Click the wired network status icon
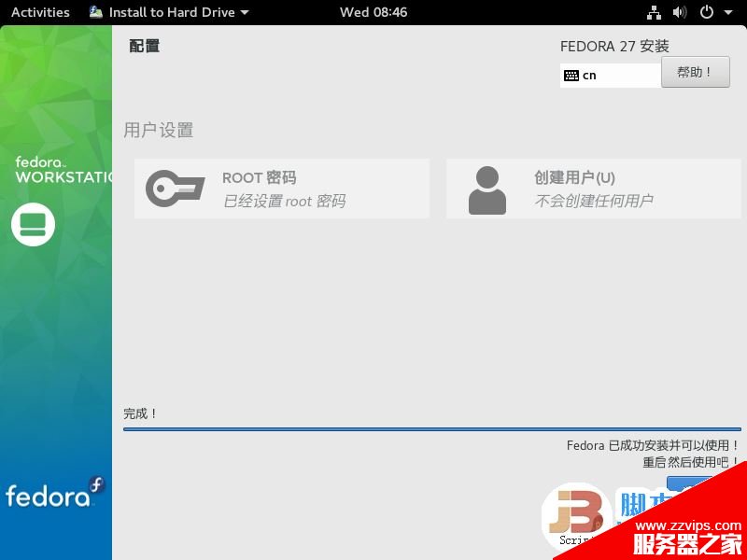 tap(654, 13)
